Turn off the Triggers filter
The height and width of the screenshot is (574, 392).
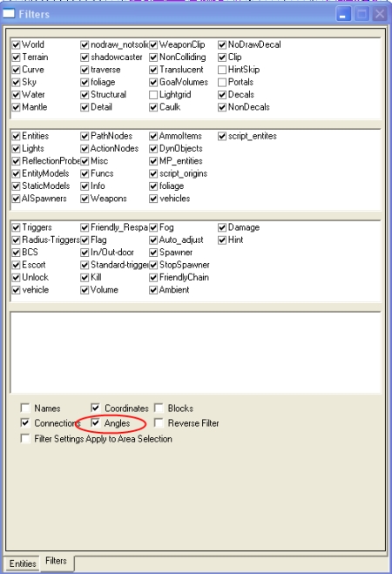(16, 227)
